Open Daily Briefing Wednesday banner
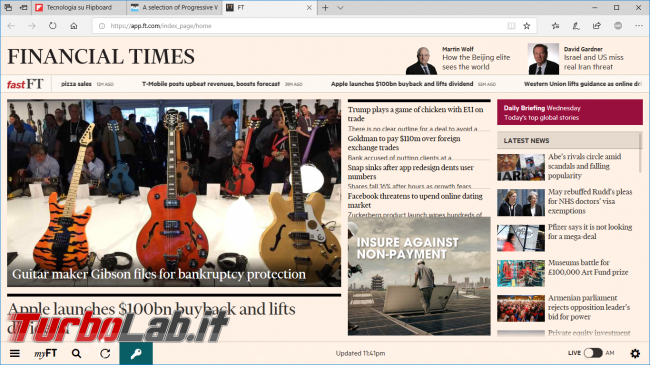 coord(570,112)
